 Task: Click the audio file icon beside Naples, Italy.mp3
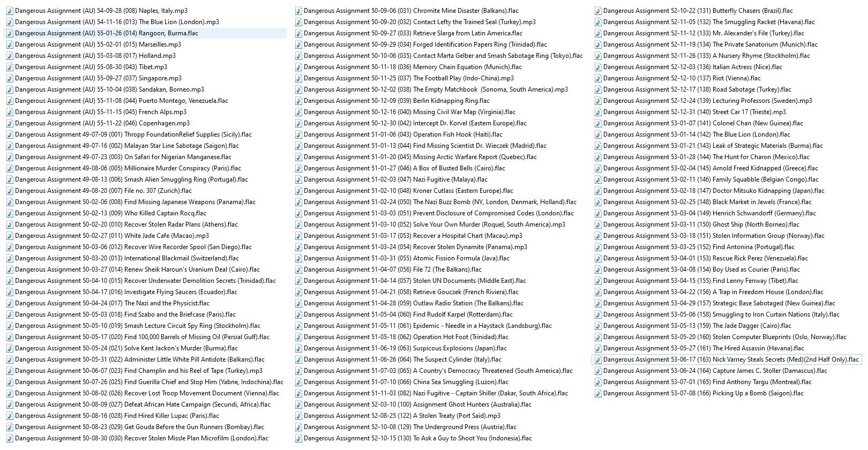10,11
